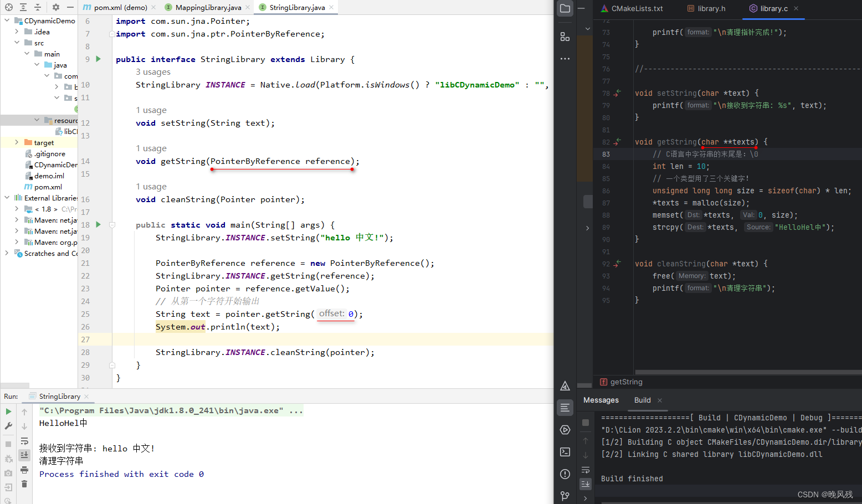
Task: Click '3 usages' hint above INSTANCE
Action: (x=153, y=72)
